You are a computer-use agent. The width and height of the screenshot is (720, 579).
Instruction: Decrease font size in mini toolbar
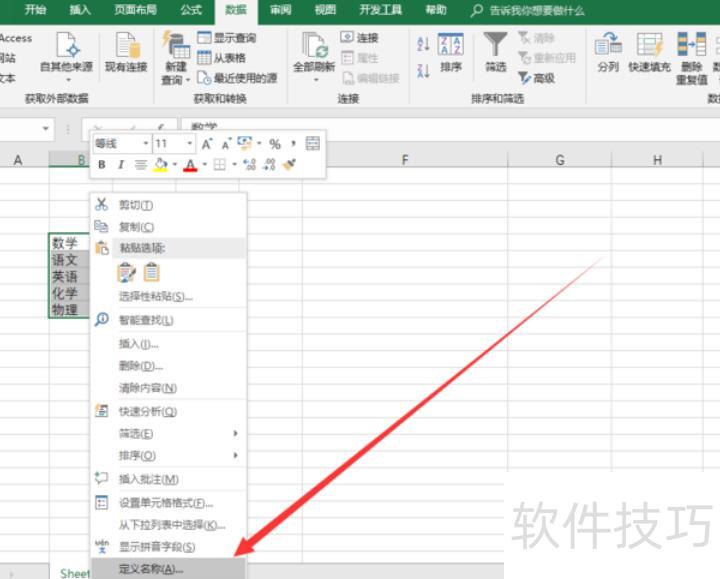225,145
